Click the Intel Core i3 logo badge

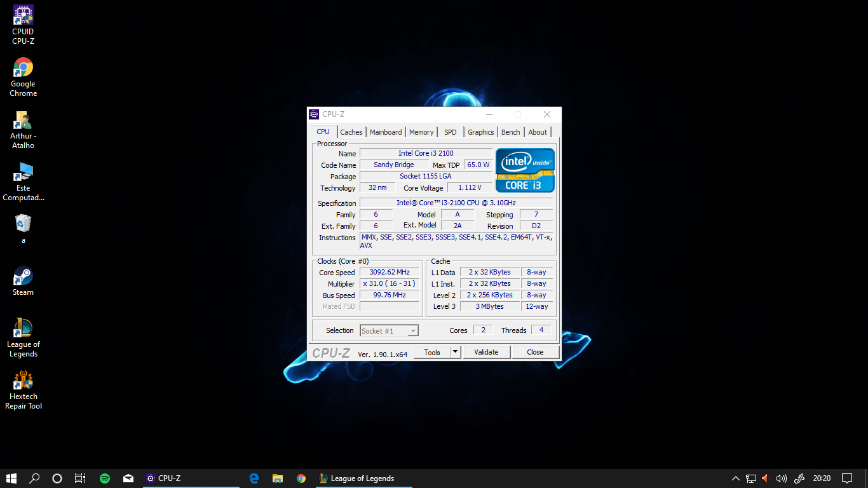coord(525,170)
